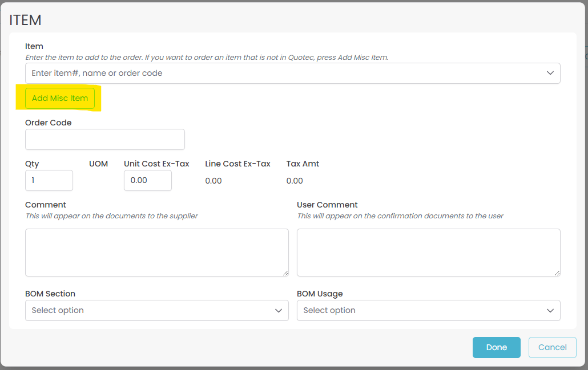
Task: Click the Tax Amt value
Action: coord(295,181)
